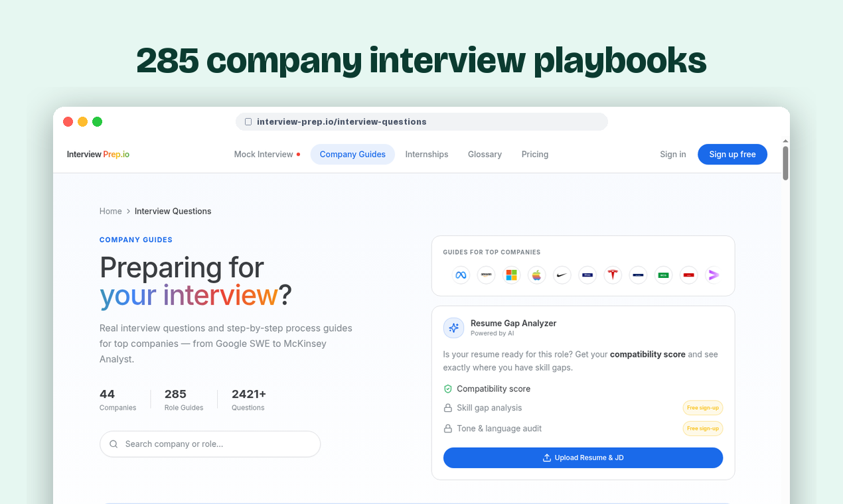Viewport: 843px width, 504px height.
Task: Click the search company or role field
Action: point(210,444)
